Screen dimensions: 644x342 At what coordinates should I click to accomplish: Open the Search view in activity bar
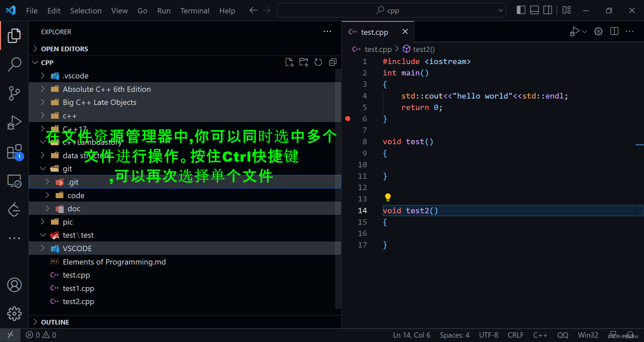[x=14, y=64]
